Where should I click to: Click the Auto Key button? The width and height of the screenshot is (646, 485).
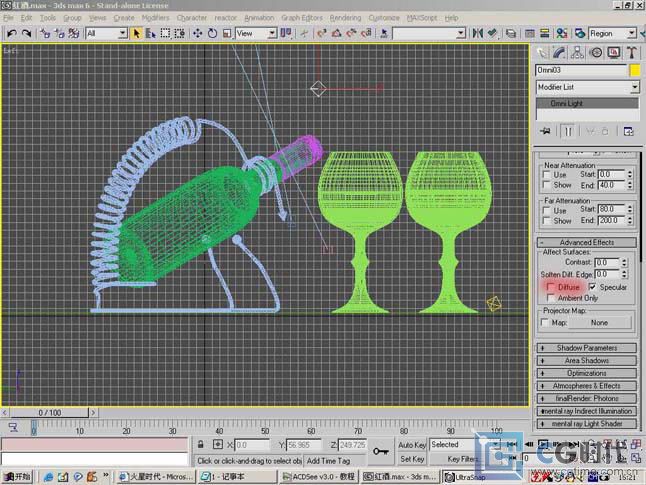tap(412, 445)
